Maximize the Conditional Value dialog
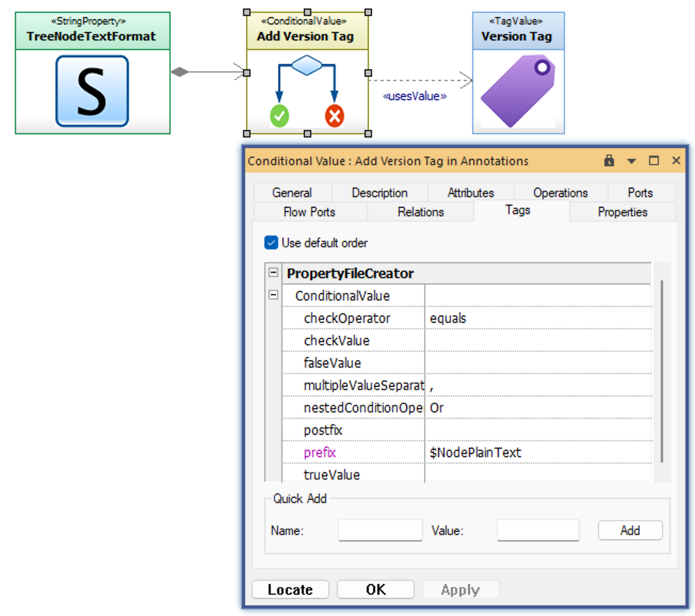The width and height of the screenshot is (695, 616). coord(654,160)
